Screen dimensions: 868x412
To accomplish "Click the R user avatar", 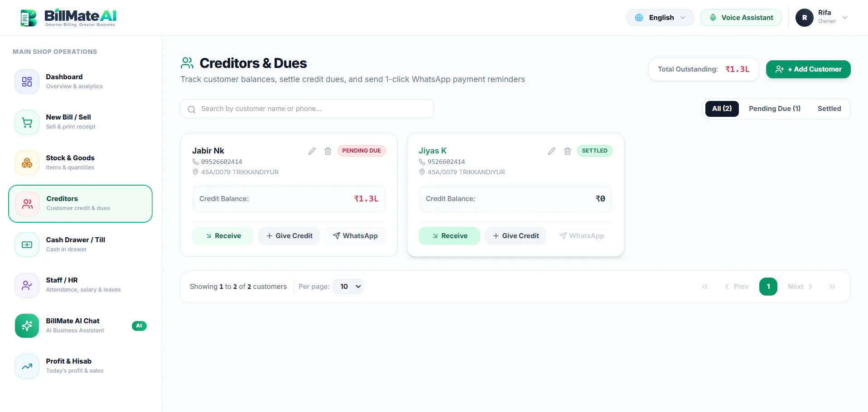I will coord(805,18).
